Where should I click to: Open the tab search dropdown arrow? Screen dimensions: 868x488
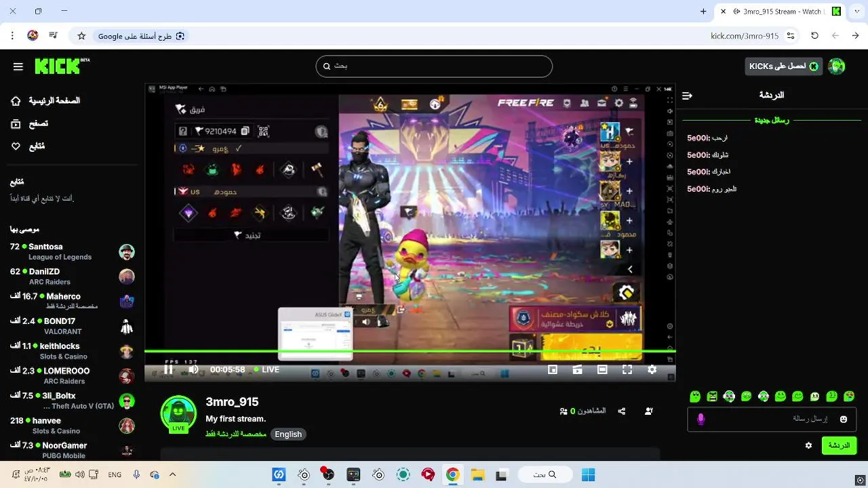[857, 12]
